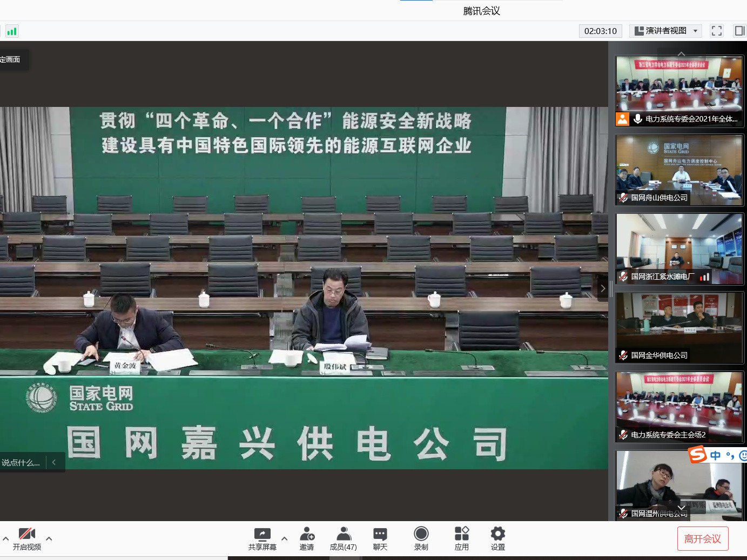Expand the audio options arrow at far left
The height and width of the screenshot is (560, 747).
pyautogui.click(x=5, y=538)
